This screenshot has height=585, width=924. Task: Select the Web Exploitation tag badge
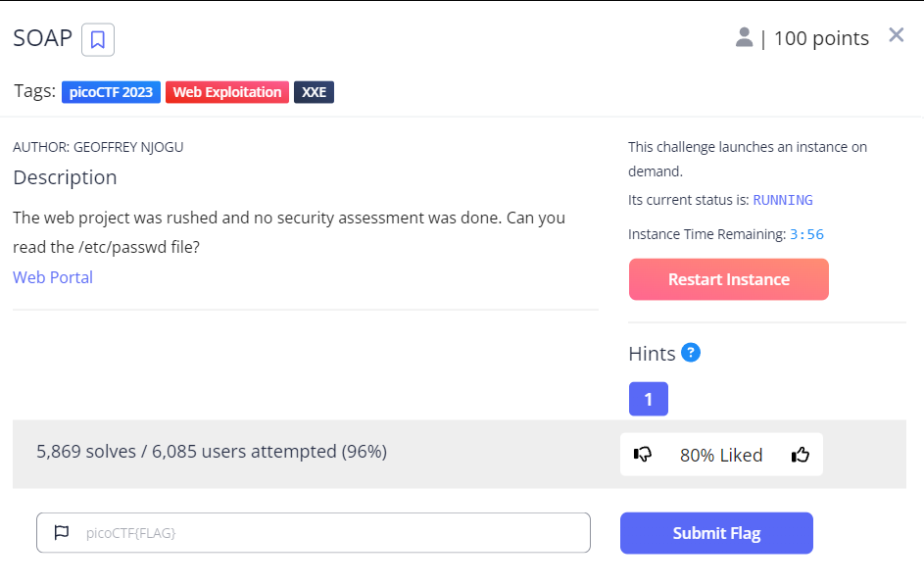coord(226,91)
